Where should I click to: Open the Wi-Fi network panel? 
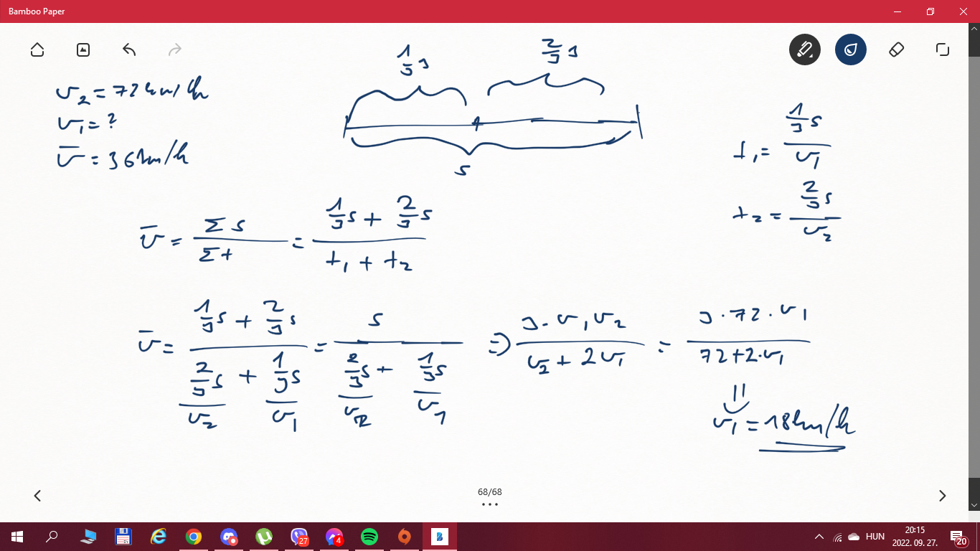tap(837, 537)
